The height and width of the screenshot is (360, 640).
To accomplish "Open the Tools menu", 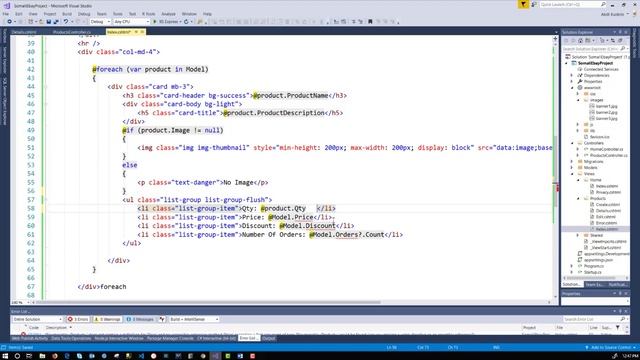I will [x=118, y=14].
